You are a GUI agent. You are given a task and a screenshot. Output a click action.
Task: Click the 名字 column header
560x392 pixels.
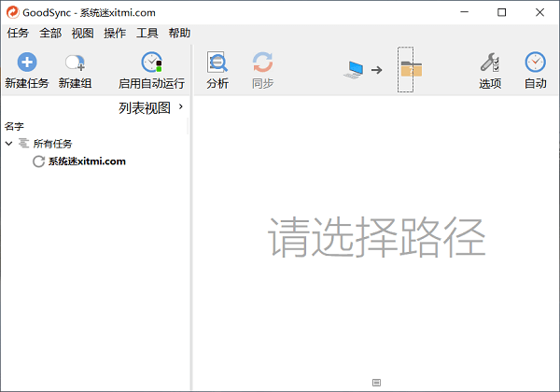click(x=14, y=126)
